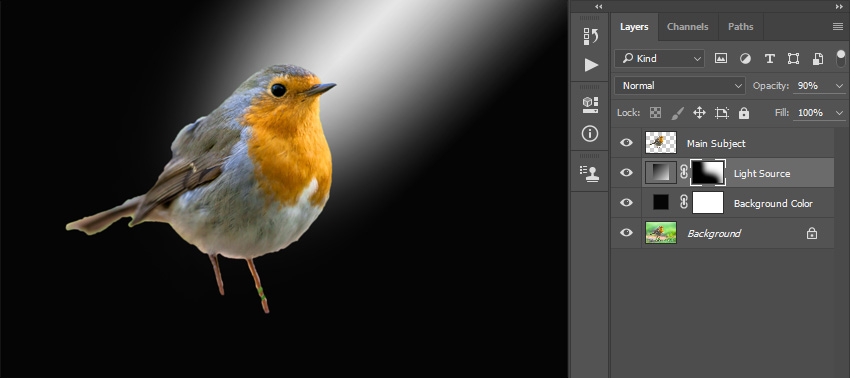This screenshot has height=378, width=850.
Task: Lock transparent pixels checkerboard icon
Action: tap(655, 113)
